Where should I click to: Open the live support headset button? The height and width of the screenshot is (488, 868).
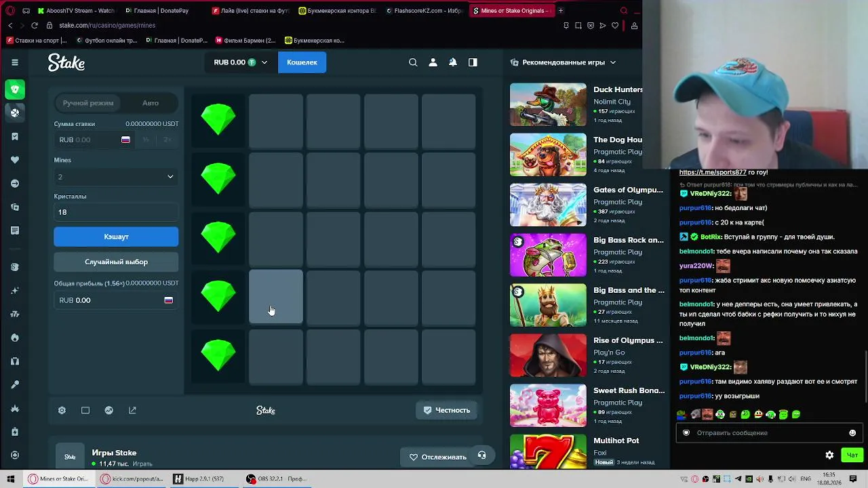[x=481, y=455]
